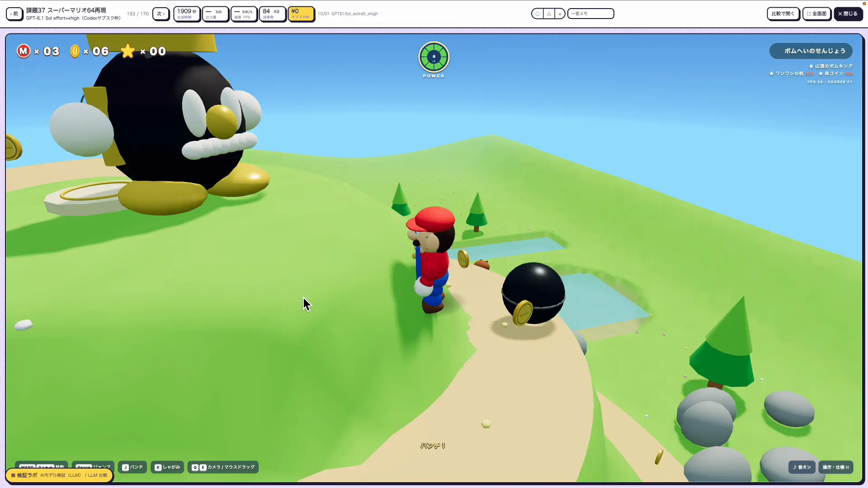Click the Space ジャンプ control hint
This screenshot has height=488, width=868.
[x=93, y=465]
